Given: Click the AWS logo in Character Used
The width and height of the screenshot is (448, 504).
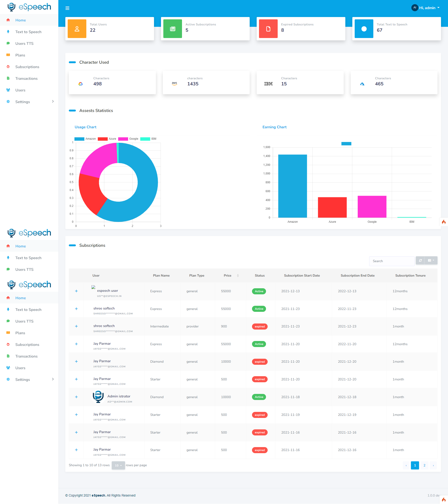Looking at the screenshot, I should click(x=174, y=83).
